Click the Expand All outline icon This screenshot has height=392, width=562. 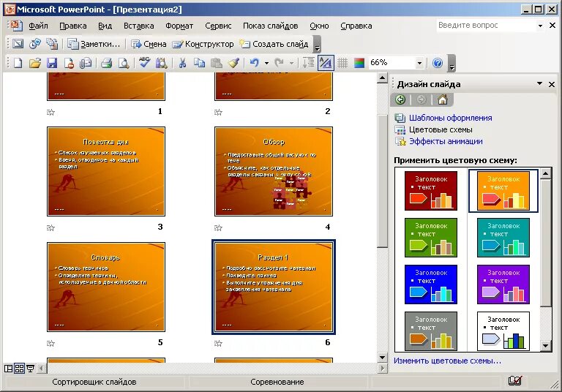[308, 63]
